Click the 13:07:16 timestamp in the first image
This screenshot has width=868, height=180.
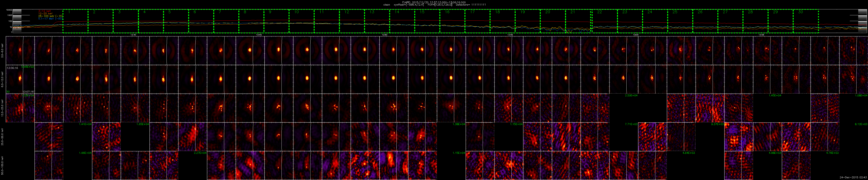tap(28, 91)
